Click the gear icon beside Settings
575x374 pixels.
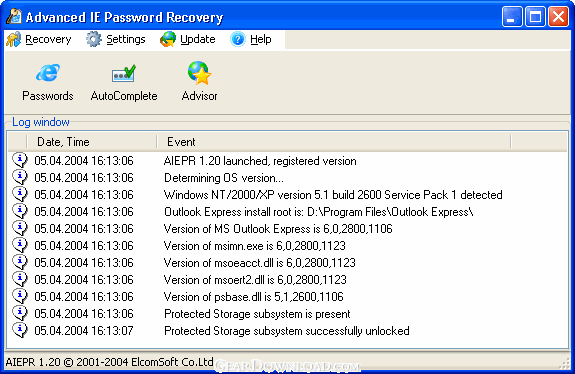(94, 39)
